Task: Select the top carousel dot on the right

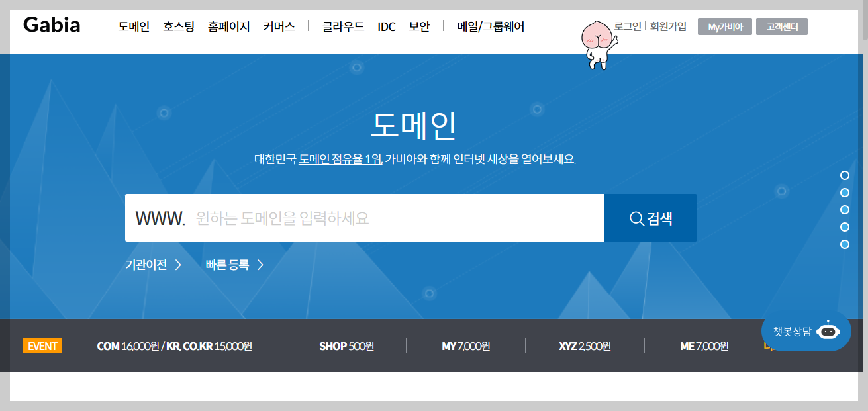Action: click(x=844, y=175)
